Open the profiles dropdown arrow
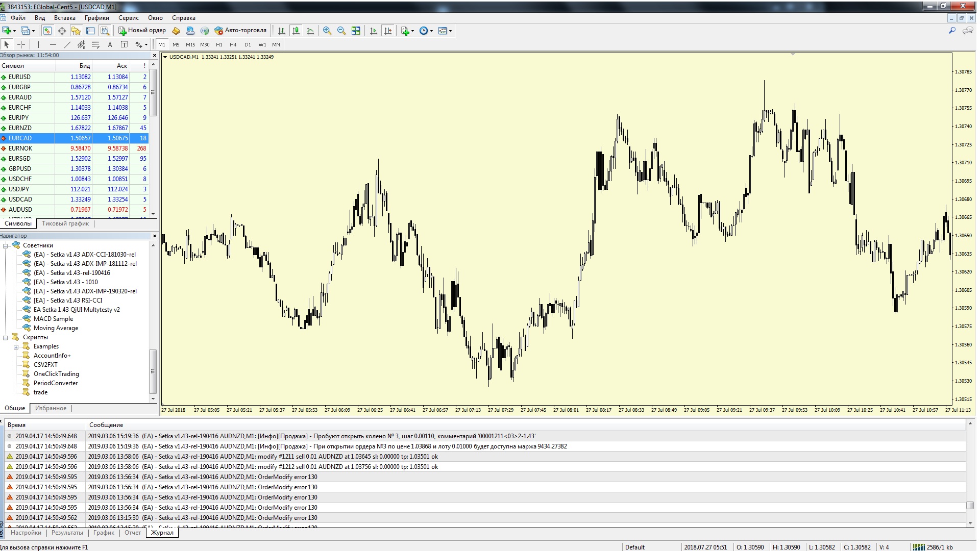The width and height of the screenshot is (980, 551). click(33, 31)
